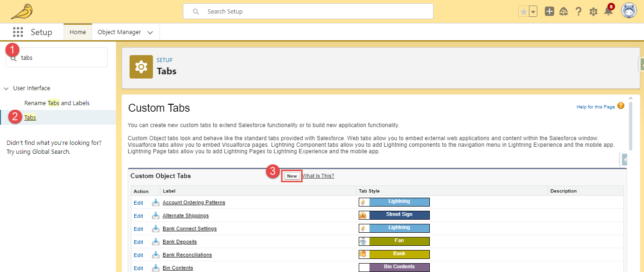Click download icon for Account Ordering Patterns
The width and height of the screenshot is (644, 272).
coord(156,202)
